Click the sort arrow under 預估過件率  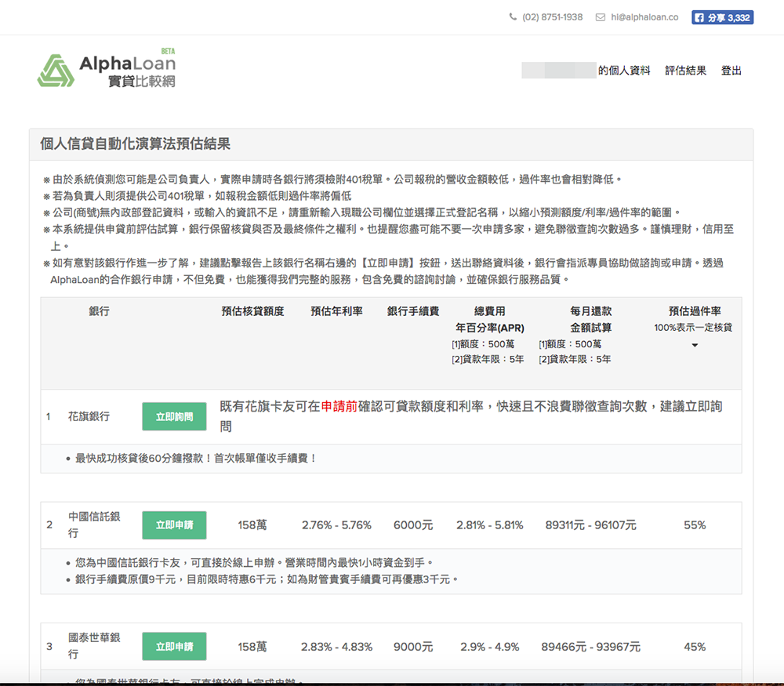pyautogui.click(x=695, y=345)
